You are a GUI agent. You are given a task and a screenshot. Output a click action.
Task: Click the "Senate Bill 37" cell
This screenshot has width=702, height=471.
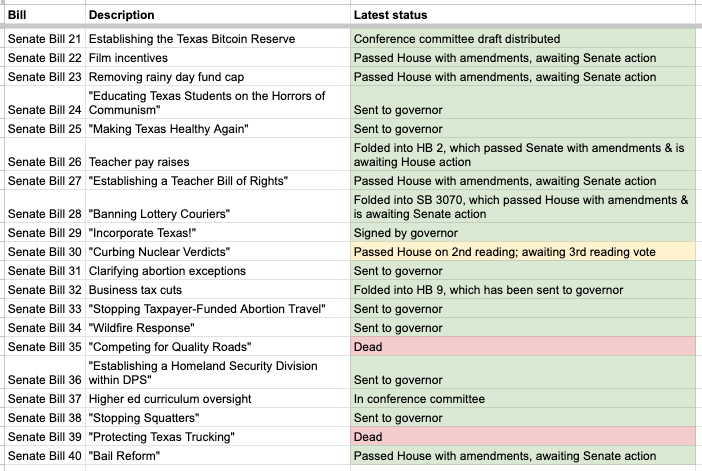click(x=45, y=398)
